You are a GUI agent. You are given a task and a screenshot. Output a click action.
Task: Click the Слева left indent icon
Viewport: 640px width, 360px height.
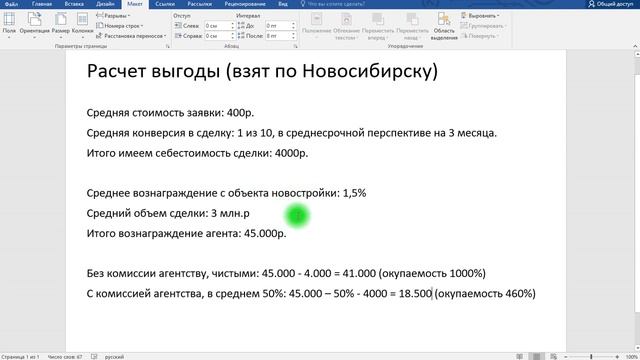178,26
